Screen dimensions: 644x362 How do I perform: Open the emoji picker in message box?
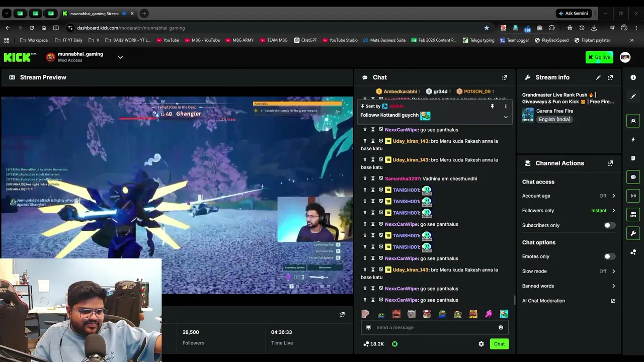click(x=501, y=328)
